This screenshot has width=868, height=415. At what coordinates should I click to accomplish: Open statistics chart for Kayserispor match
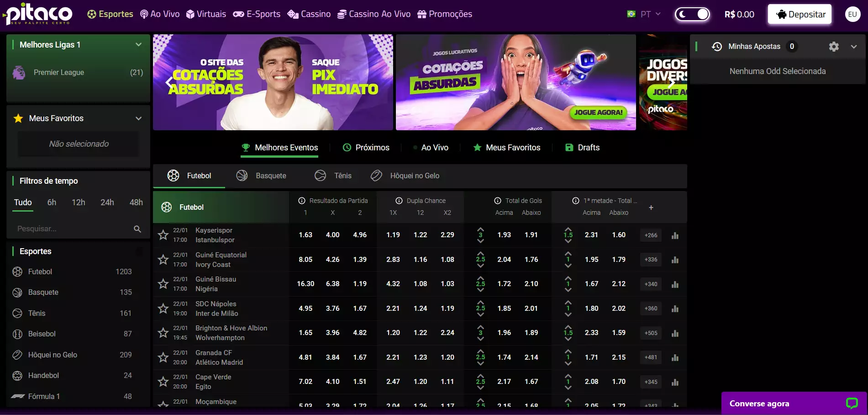pos(675,235)
